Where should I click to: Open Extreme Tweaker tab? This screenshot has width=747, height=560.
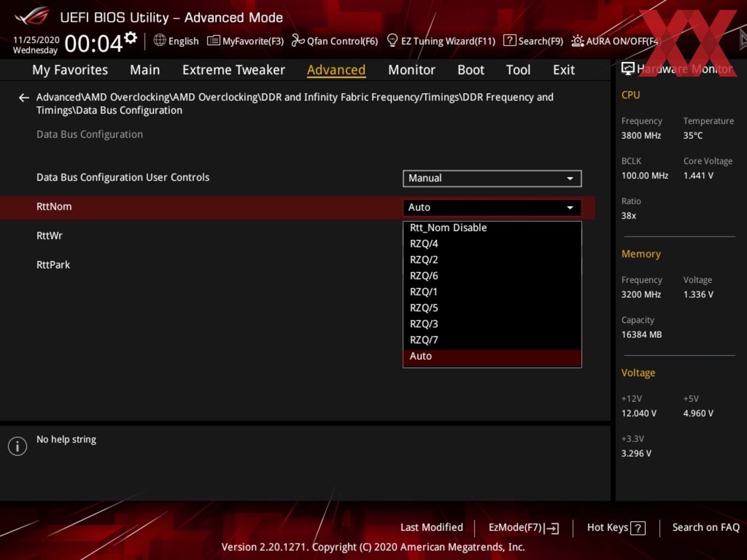pyautogui.click(x=233, y=70)
